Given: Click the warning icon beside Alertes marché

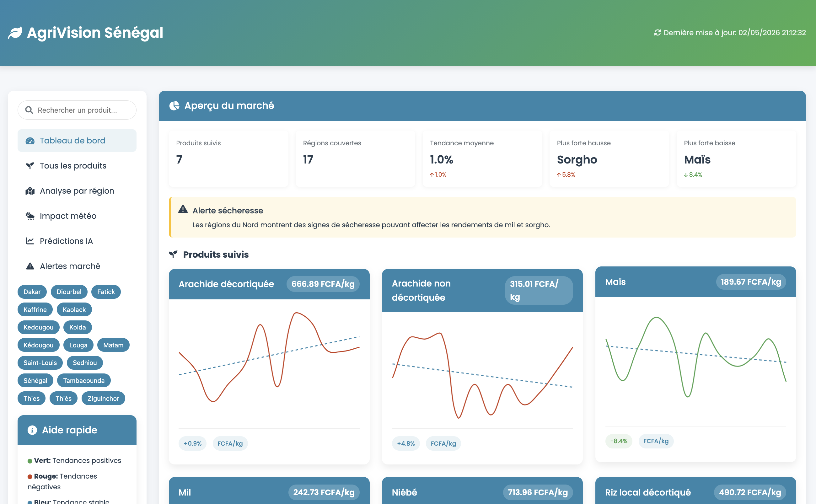Looking at the screenshot, I should [30, 266].
